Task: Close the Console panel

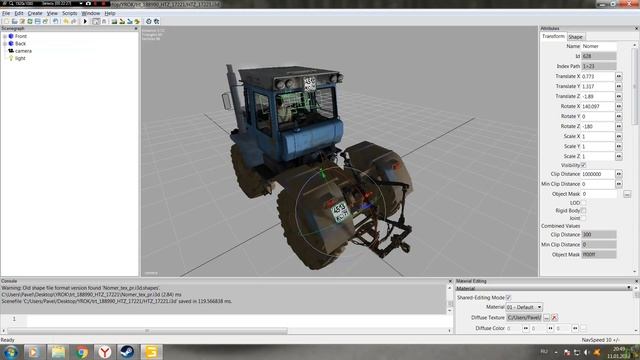Action: click(x=450, y=281)
